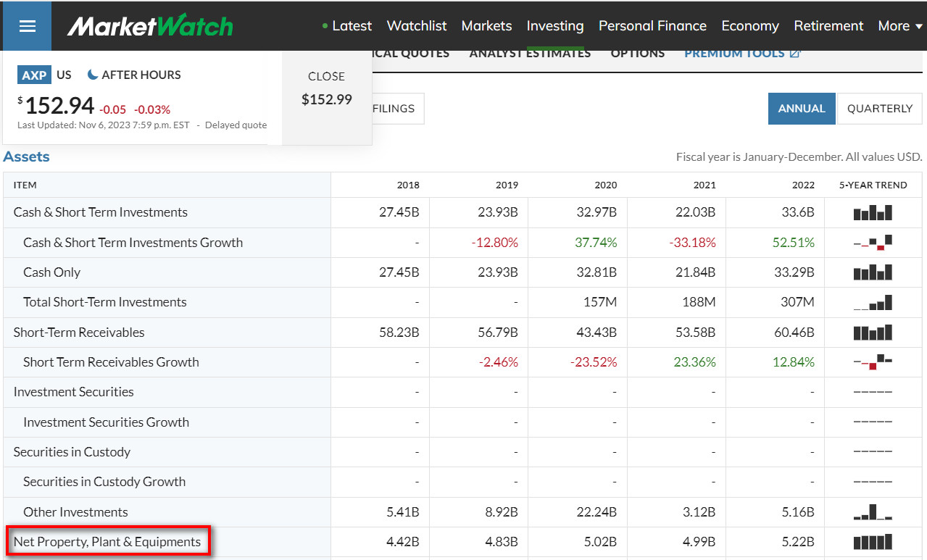This screenshot has width=927, height=560.
Task: Select the Other Investments row label
Action: point(75,512)
